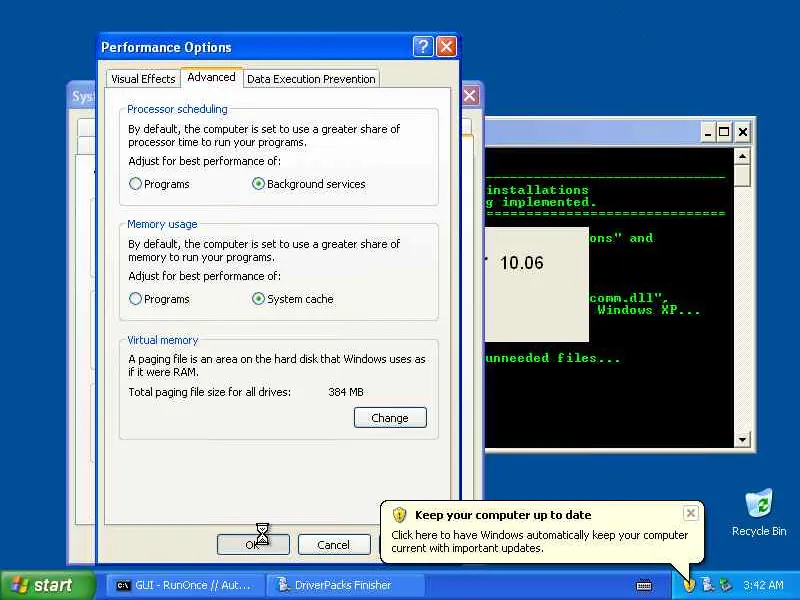Select Background services radio button
This screenshot has height=600, width=800.
coord(309,184)
